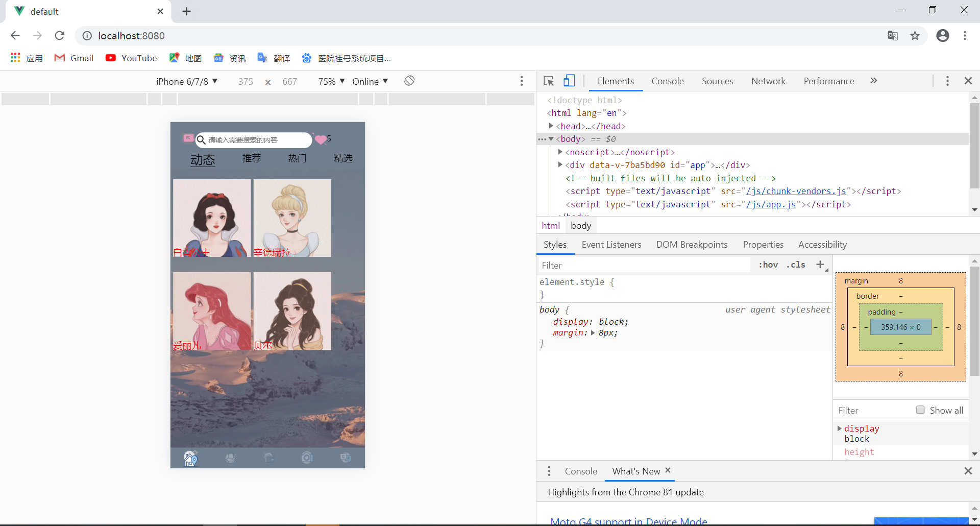Select the 推荐 tab in app
This screenshot has height=526, width=980.
252,158
